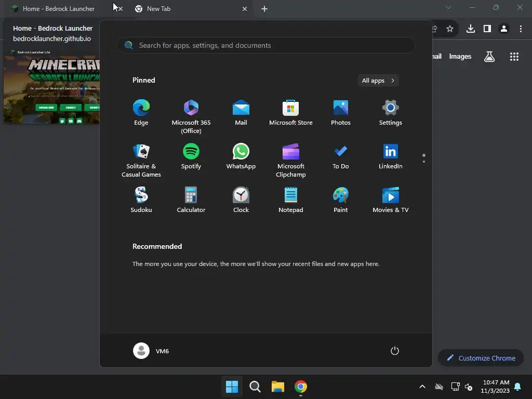Open taskbar Search icon
The width and height of the screenshot is (532, 399).
[x=255, y=387]
